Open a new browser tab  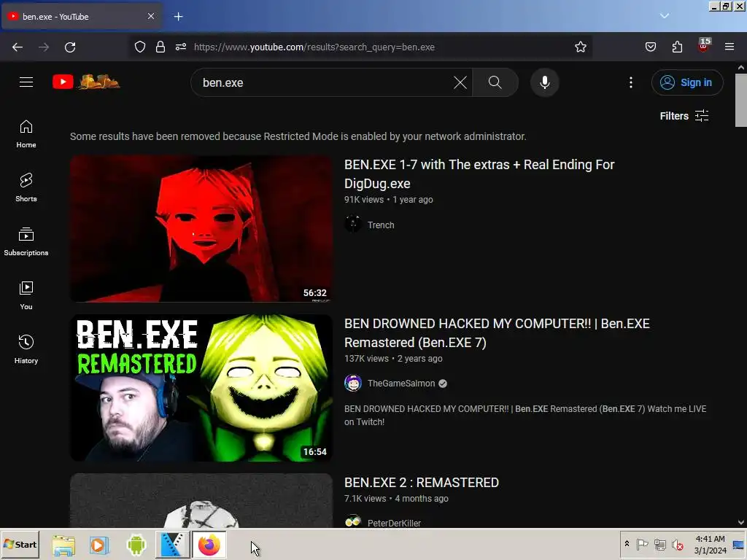tap(178, 17)
